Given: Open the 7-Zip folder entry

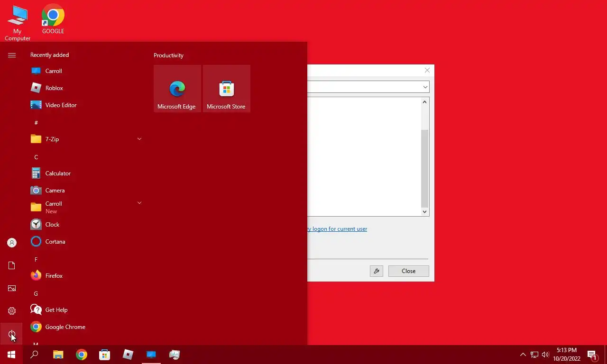Looking at the screenshot, I should pyautogui.click(x=85, y=139).
